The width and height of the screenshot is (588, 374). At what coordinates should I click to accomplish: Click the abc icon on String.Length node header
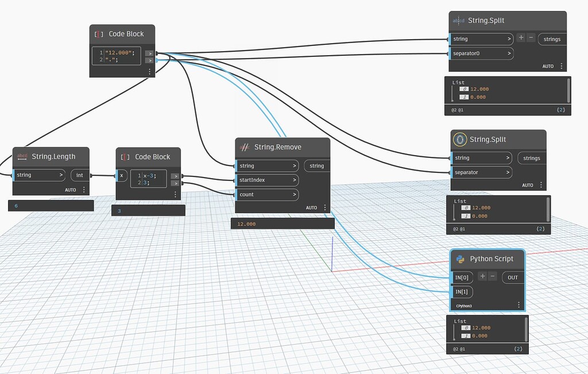click(x=21, y=156)
